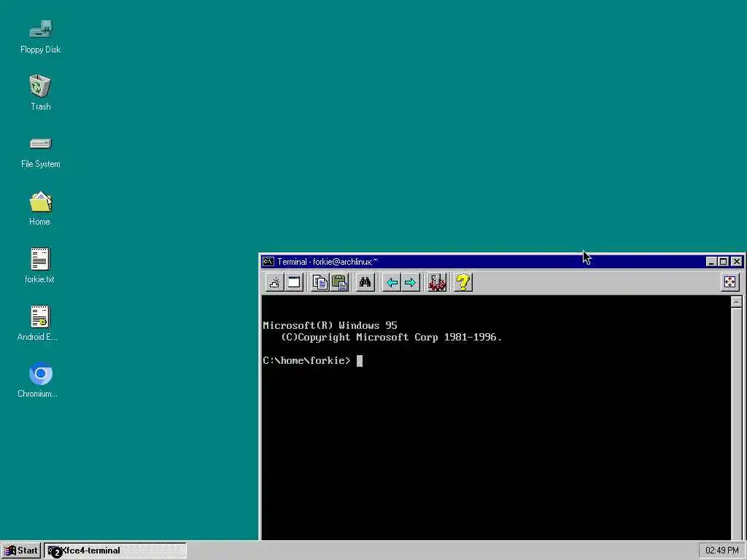Open the Start menu
The image size is (747, 560).
[x=20, y=551]
